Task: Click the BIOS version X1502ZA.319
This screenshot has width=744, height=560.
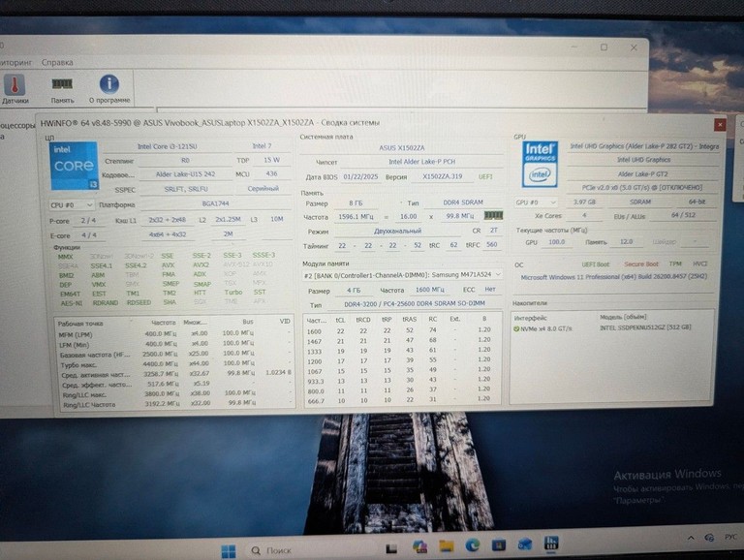Action: pos(442,176)
